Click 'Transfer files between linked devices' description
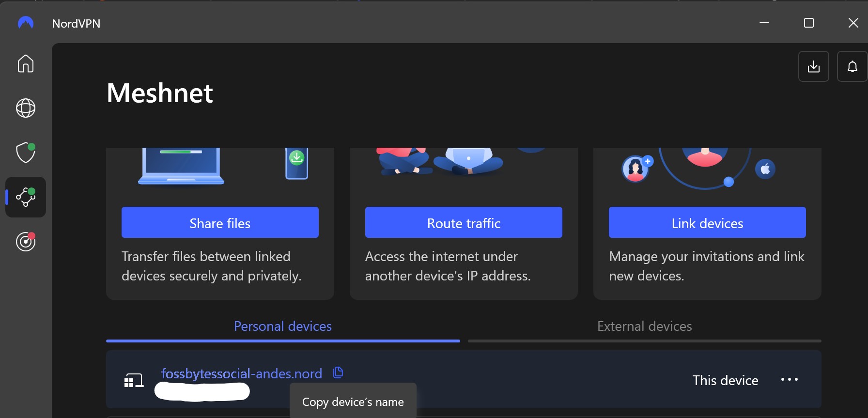This screenshot has height=418, width=868. pyautogui.click(x=212, y=266)
